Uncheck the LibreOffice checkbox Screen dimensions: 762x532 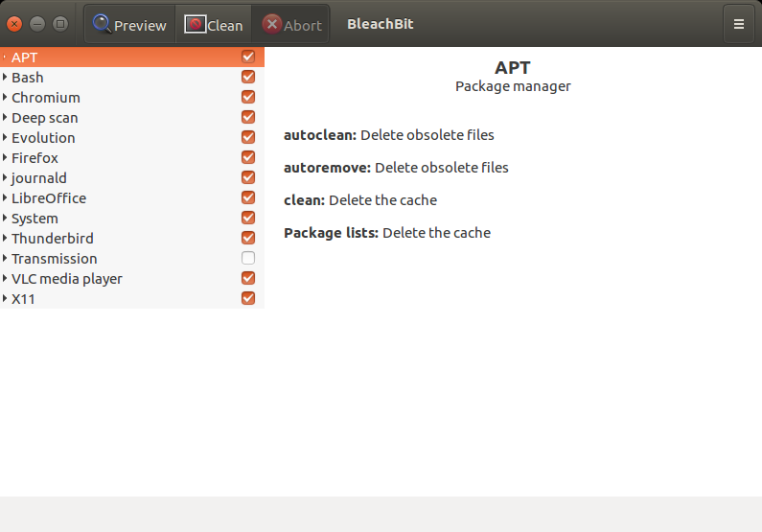point(248,197)
